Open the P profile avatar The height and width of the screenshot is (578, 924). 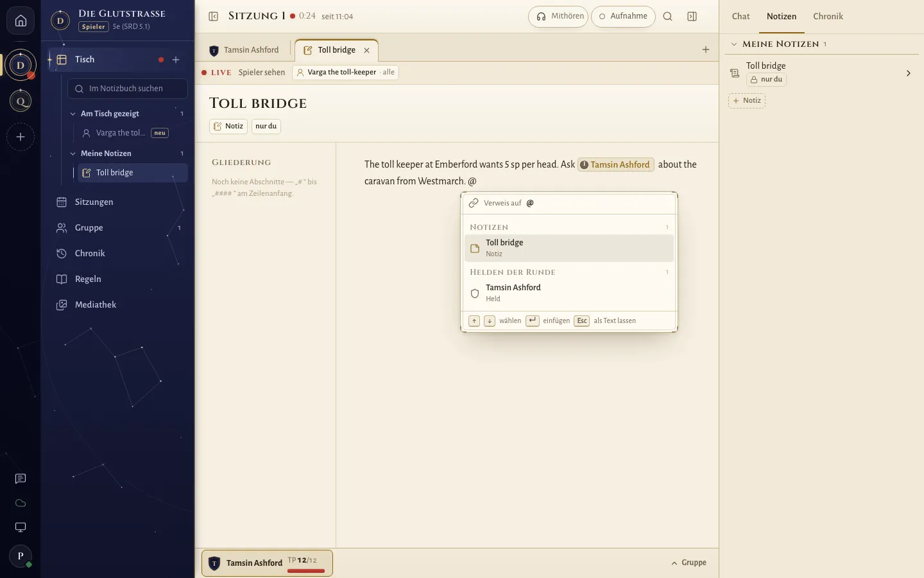[x=21, y=556]
